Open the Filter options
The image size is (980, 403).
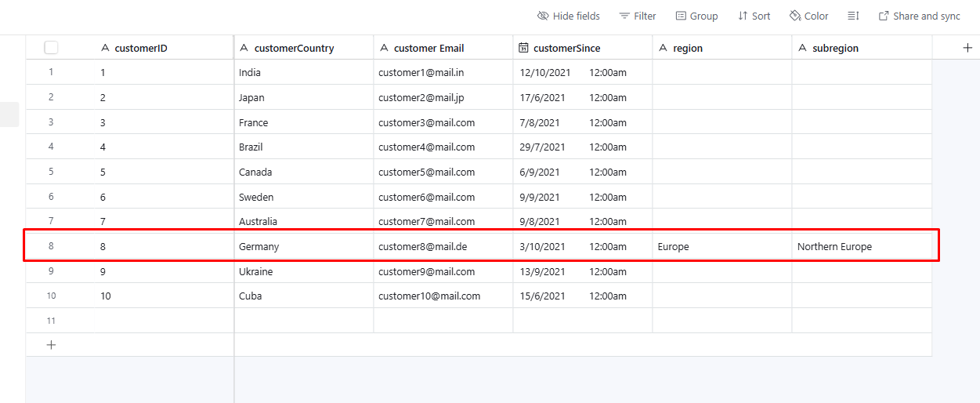pyautogui.click(x=638, y=16)
